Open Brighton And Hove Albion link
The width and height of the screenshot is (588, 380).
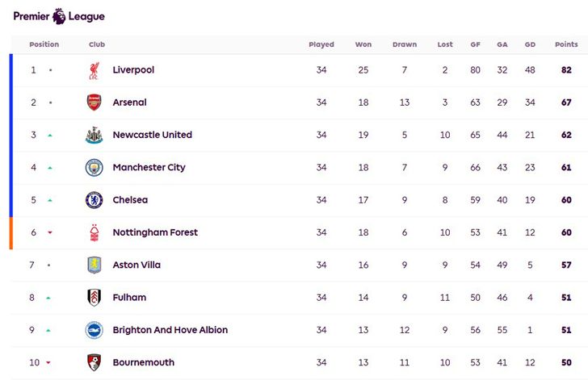[170, 330]
